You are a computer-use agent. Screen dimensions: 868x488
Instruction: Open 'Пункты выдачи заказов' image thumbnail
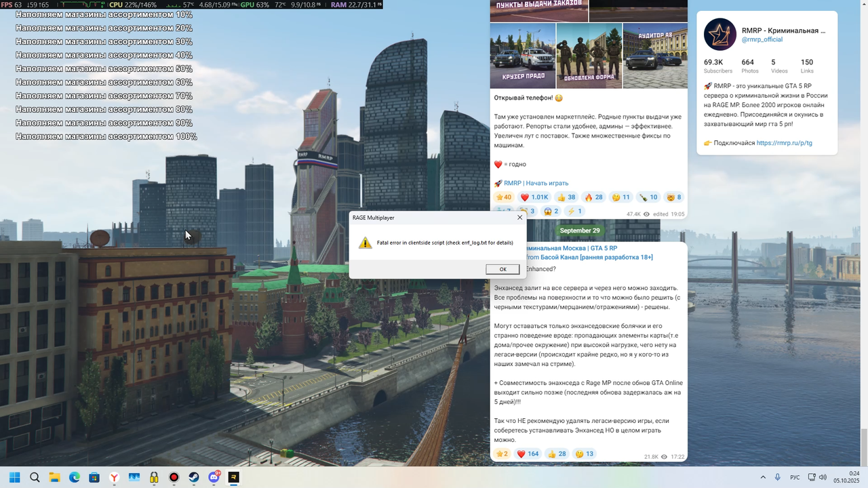point(539,11)
